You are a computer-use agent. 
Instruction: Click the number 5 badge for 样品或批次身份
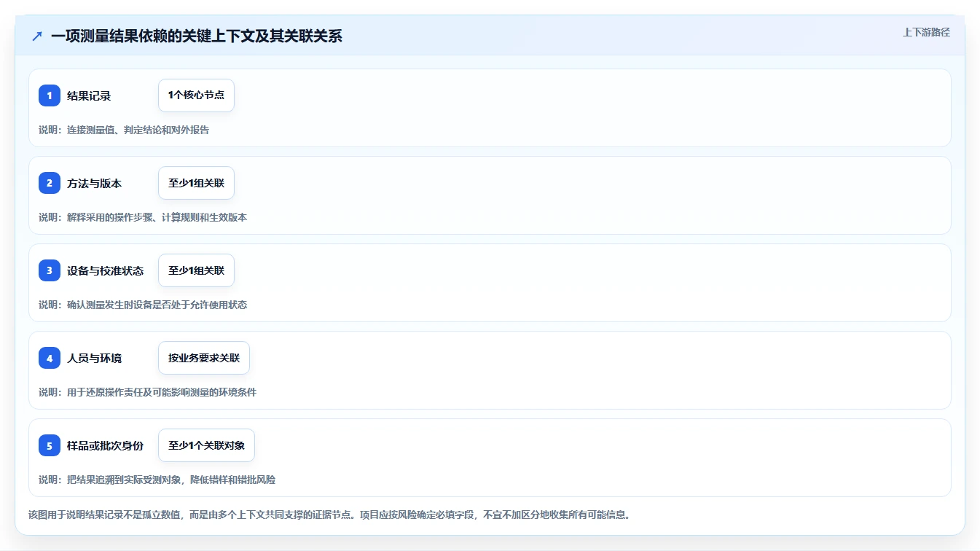coord(50,445)
